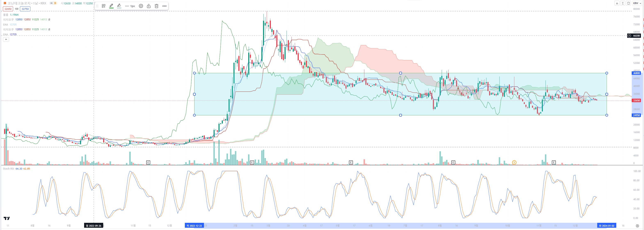This screenshot has height=230, width=644.
Task: Click the 2022-12-22 date label
Action: (x=194, y=226)
